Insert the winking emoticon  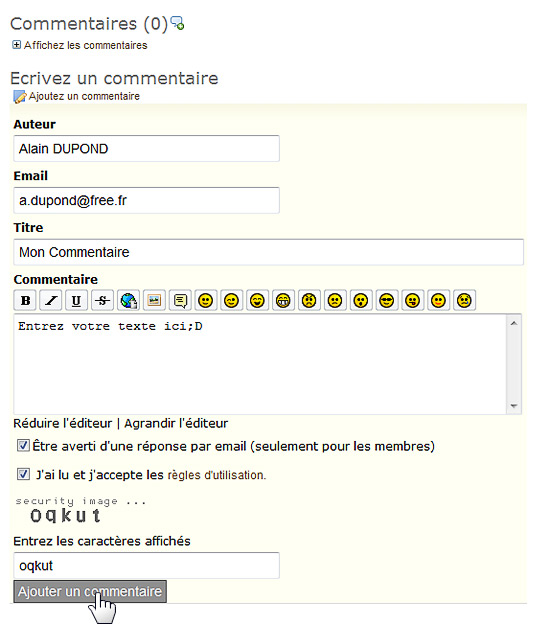(232, 300)
